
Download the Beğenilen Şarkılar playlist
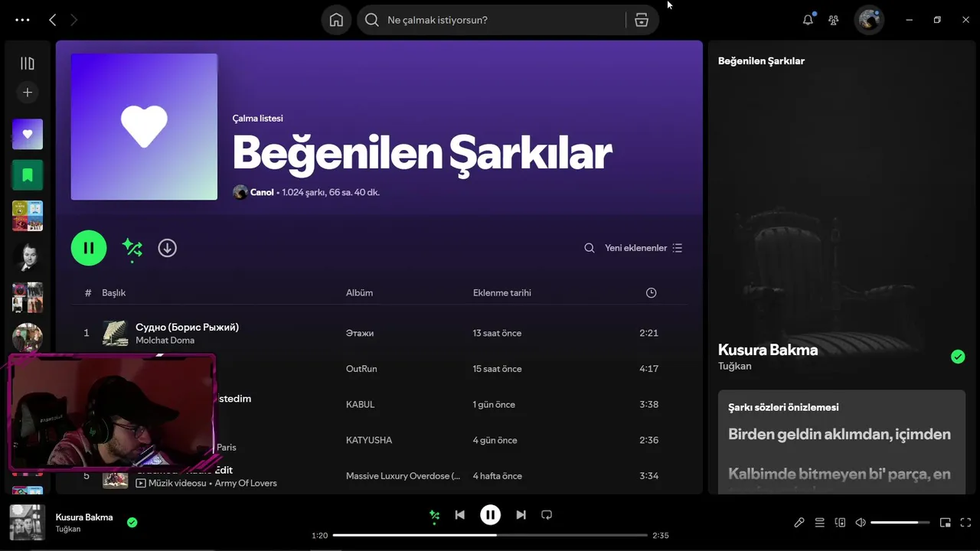point(167,248)
